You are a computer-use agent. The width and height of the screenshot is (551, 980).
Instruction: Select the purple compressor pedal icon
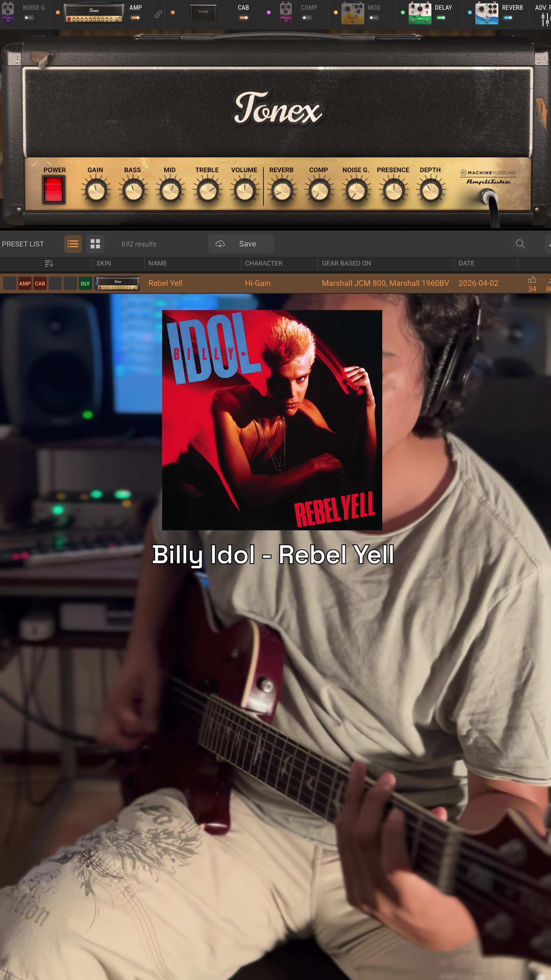click(286, 13)
